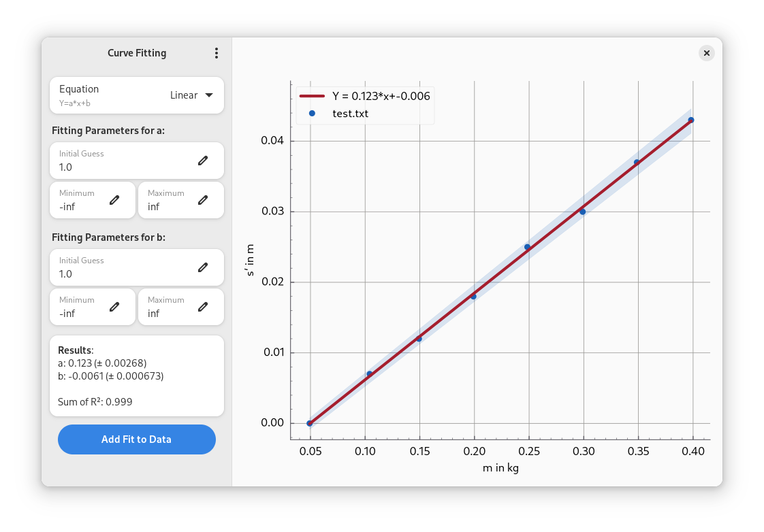Click the data point at 0.40 kg
764x532 pixels.
coord(691,120)
